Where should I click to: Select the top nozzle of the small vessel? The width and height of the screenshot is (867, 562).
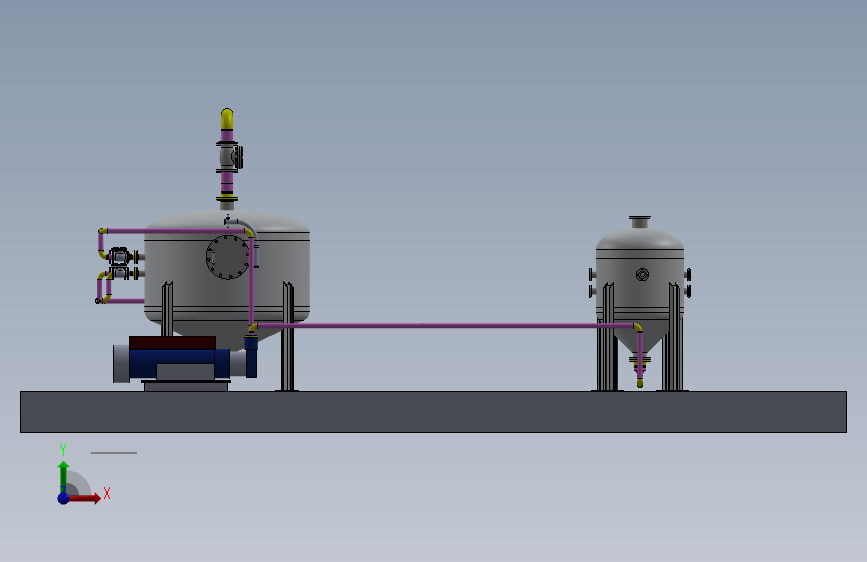[640, 222]
